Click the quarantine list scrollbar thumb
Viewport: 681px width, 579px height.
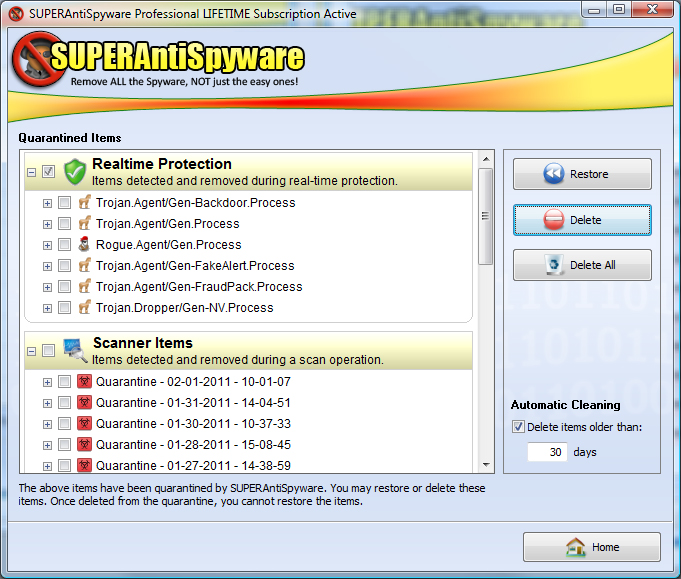click(x=486, y=216)
